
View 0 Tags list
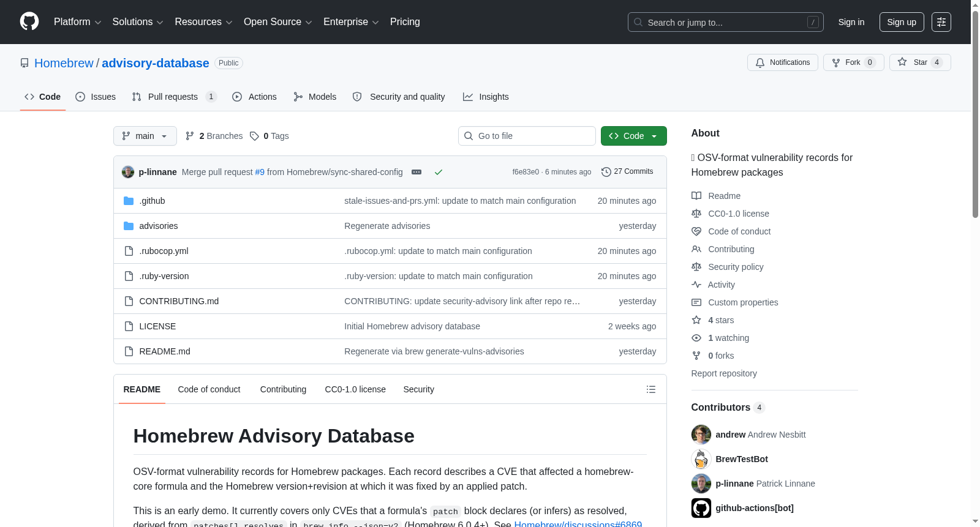(269, 136)
